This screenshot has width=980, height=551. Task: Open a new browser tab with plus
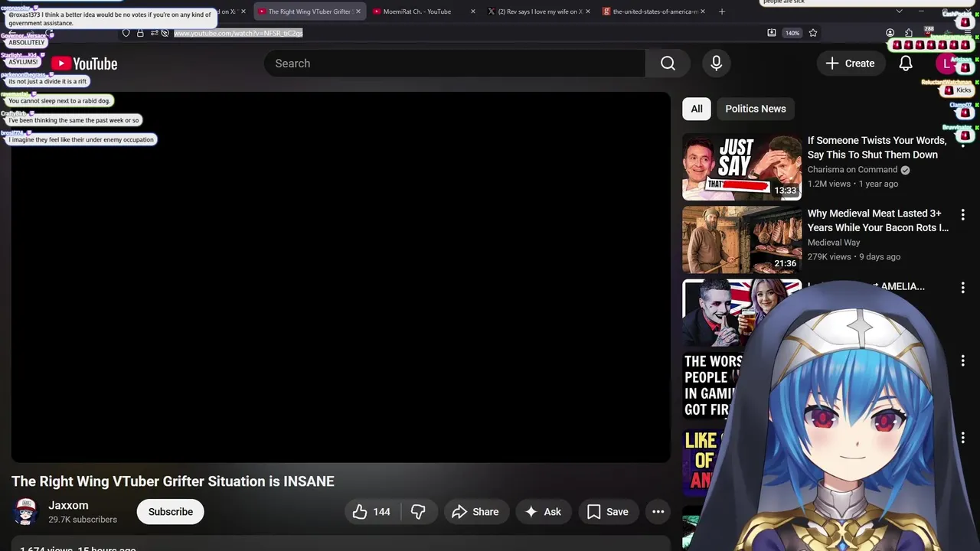coord(721,11)
